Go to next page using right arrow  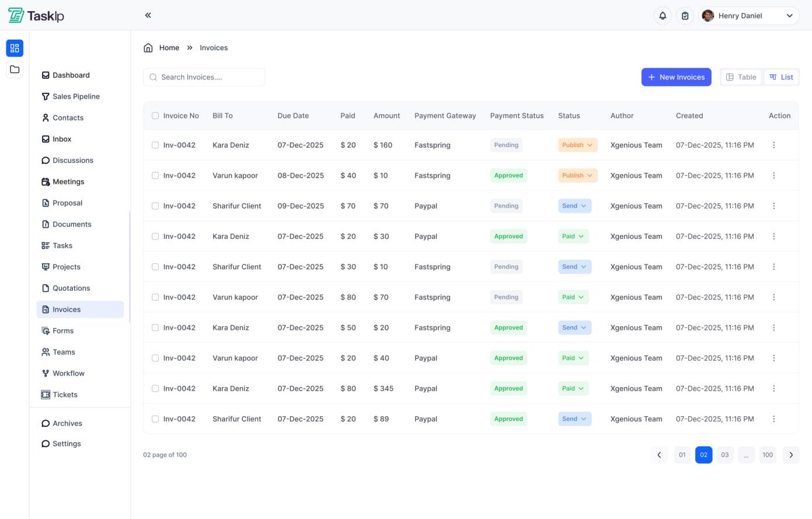[x=791, y=455]
